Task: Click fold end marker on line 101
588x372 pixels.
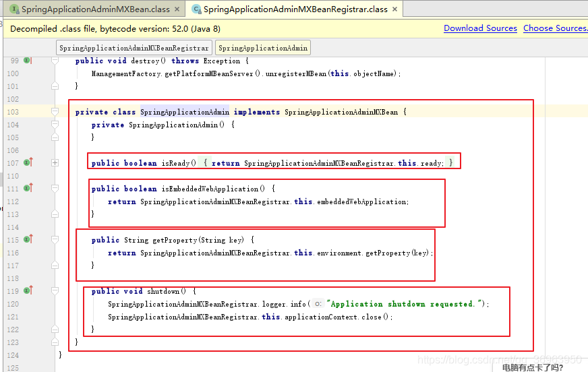Action: tap(55, 86)
